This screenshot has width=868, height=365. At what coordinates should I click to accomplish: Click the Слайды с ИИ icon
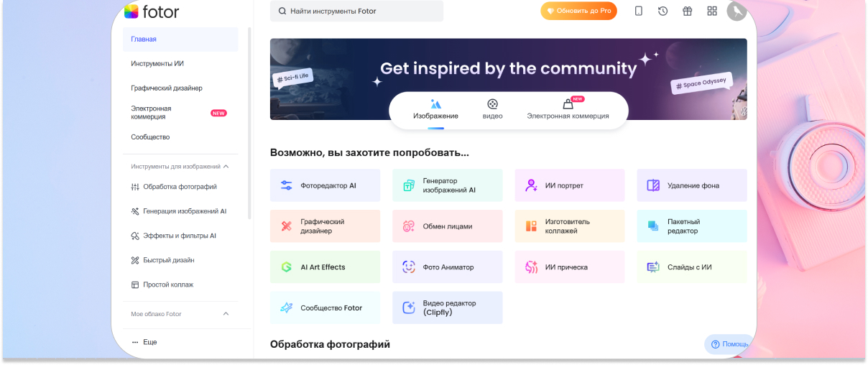[x=653, y=267]
